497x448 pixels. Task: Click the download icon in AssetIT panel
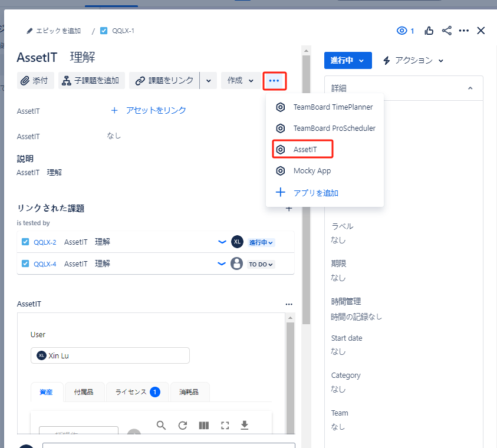[245, 425]
